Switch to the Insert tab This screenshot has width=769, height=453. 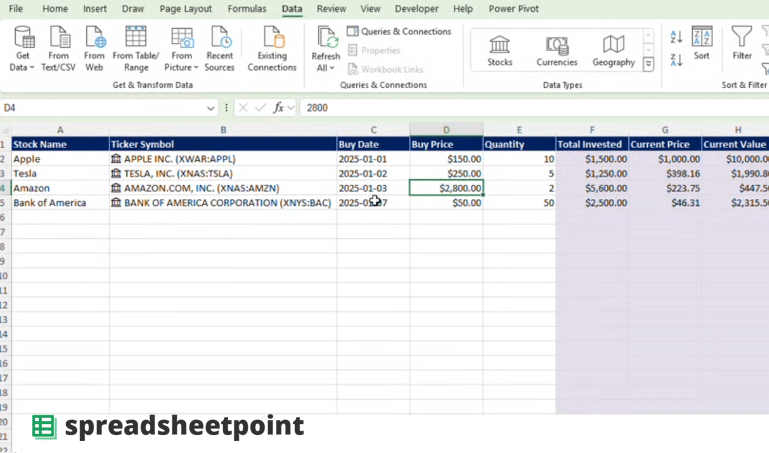coord(95,9)
